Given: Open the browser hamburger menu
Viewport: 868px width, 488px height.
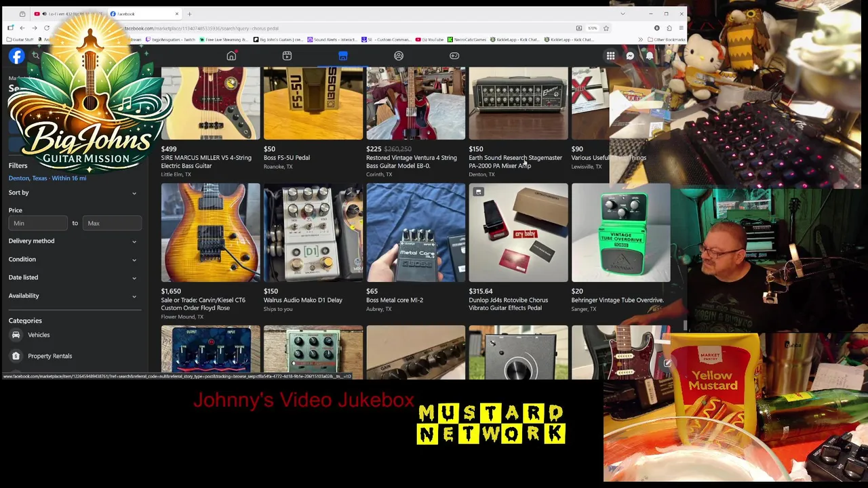Looking at the screenshot, I should (x=681, y=28).
